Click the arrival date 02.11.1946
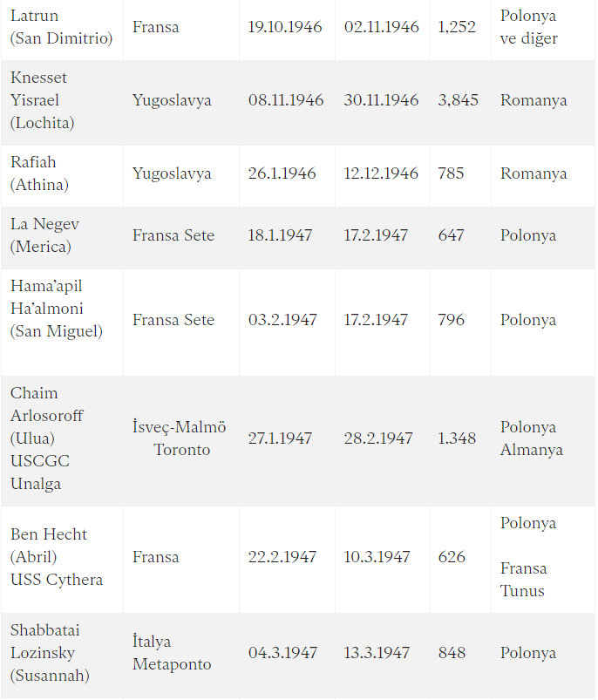Image resolution: width=598 pixels, height=700 pixels. (382, 27)
